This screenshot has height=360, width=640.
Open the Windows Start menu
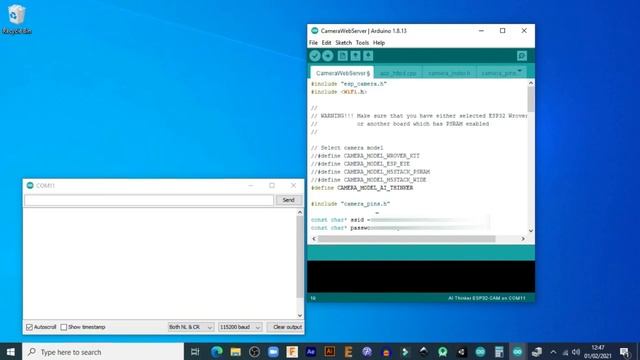click(11, 352)
